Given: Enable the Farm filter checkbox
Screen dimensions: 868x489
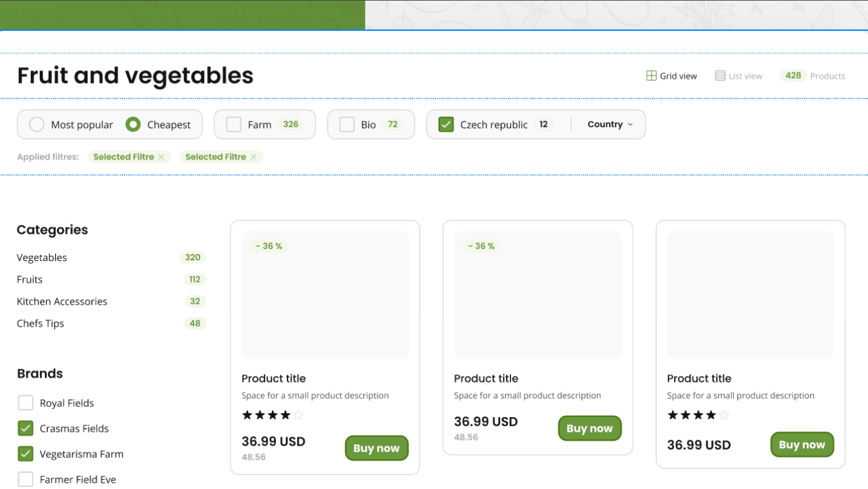Looking at the screenshot, I should 233,124.
